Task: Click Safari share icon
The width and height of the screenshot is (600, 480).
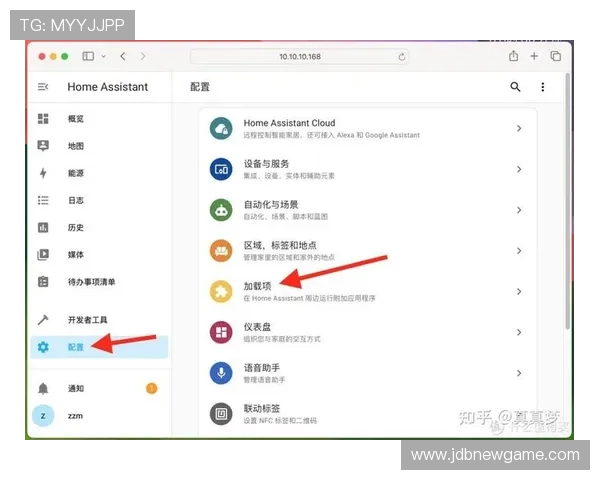Action: (x=514, y=56)
